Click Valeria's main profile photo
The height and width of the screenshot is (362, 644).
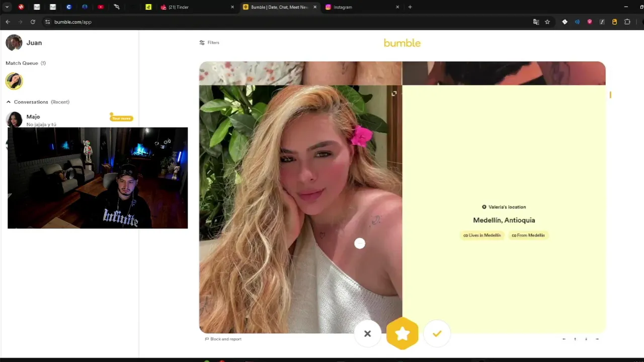(300, 209)
